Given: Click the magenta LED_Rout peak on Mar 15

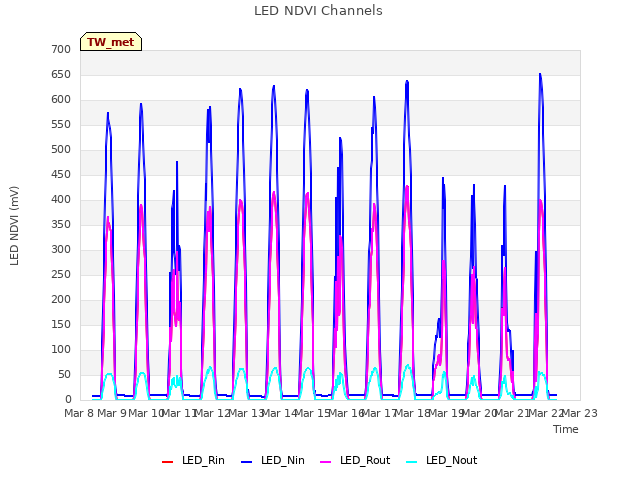Looking at the screenshot, I should click(307, 193).
